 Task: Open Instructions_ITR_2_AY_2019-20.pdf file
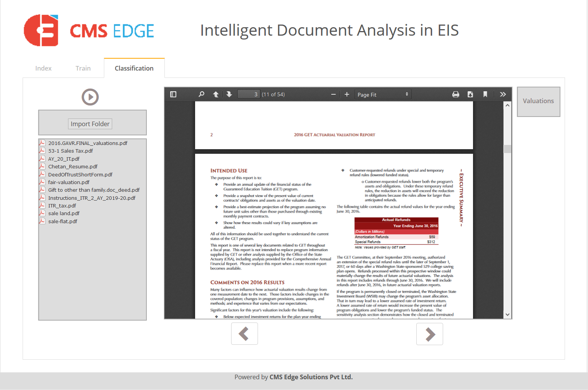coord(92,198)
